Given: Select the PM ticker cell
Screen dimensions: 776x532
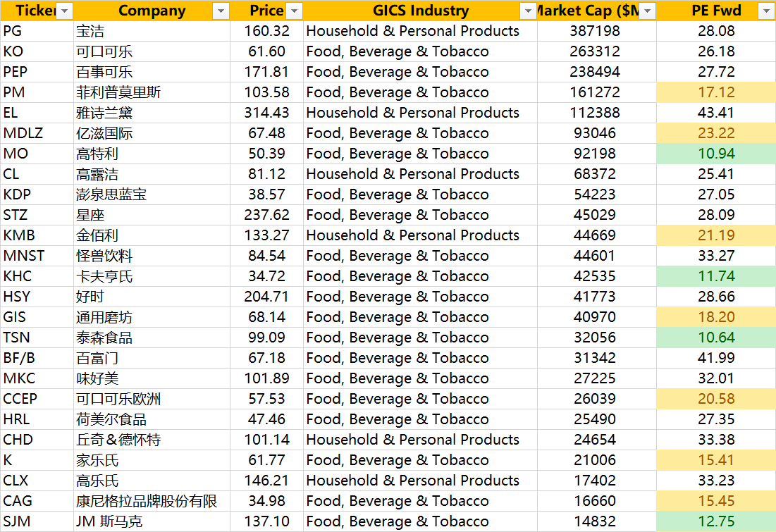Looking at the screenshot, I should coord(37,92).
